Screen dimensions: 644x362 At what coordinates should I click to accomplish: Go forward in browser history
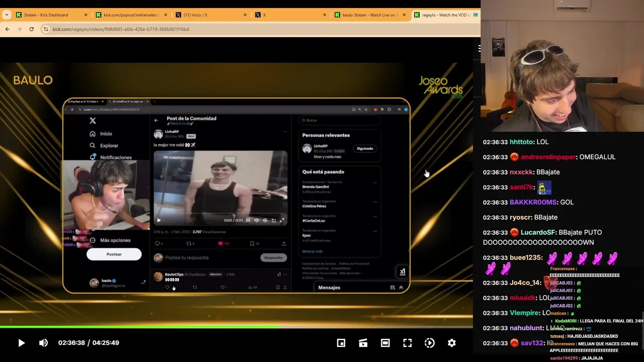pos(20,29)
